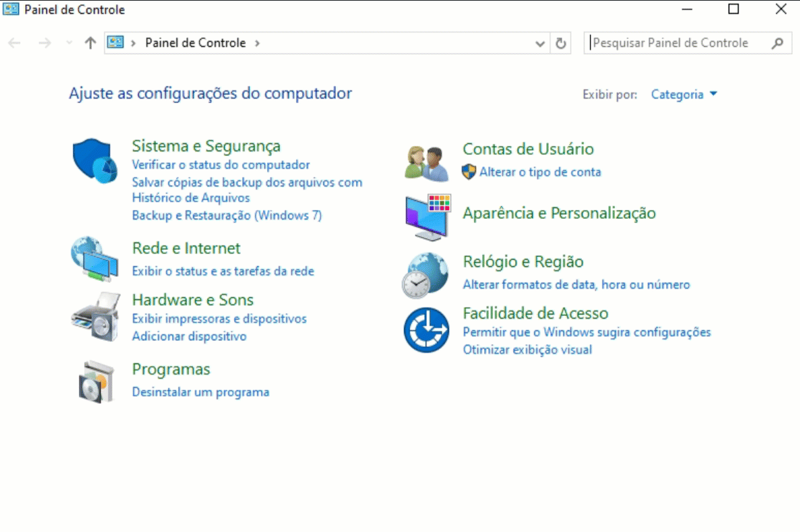
Task: Open the Hardware e Sons printer icon
Action: pos(95,316)
